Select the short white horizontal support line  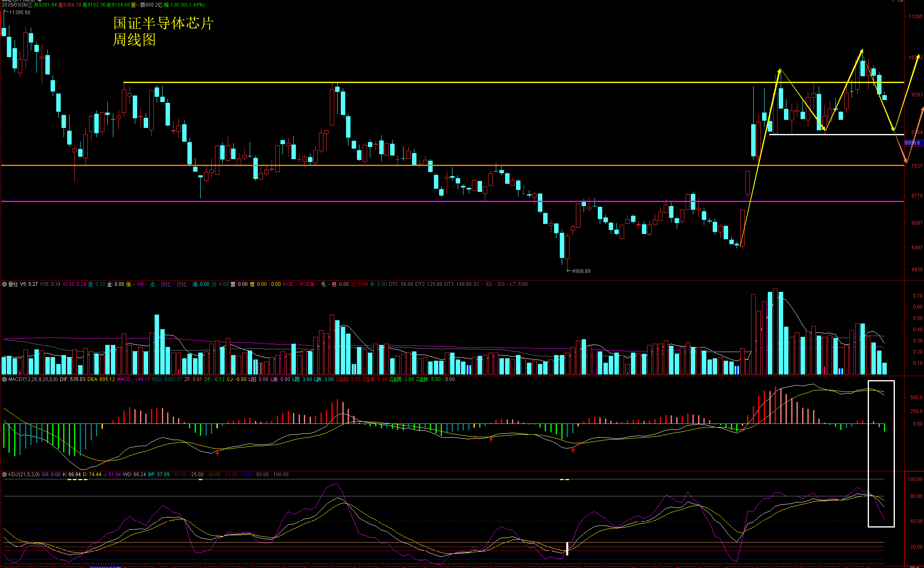(850, 134)
